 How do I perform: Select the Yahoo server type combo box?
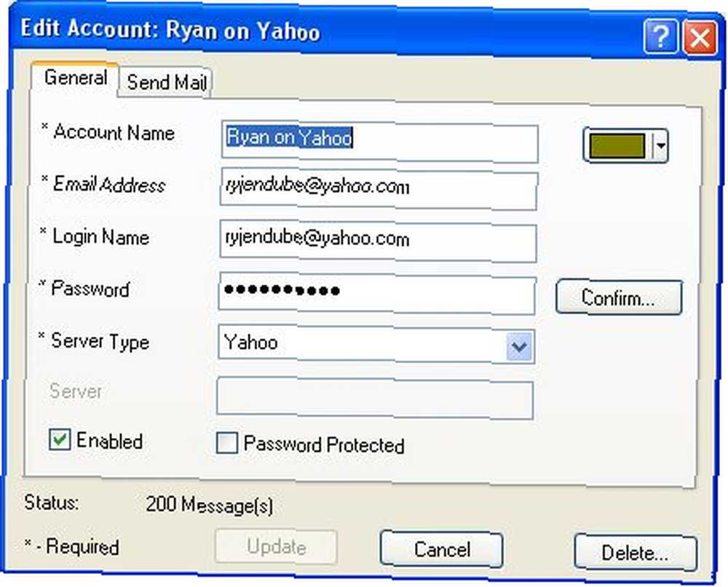pyautogui.click(x=376, y=344)
